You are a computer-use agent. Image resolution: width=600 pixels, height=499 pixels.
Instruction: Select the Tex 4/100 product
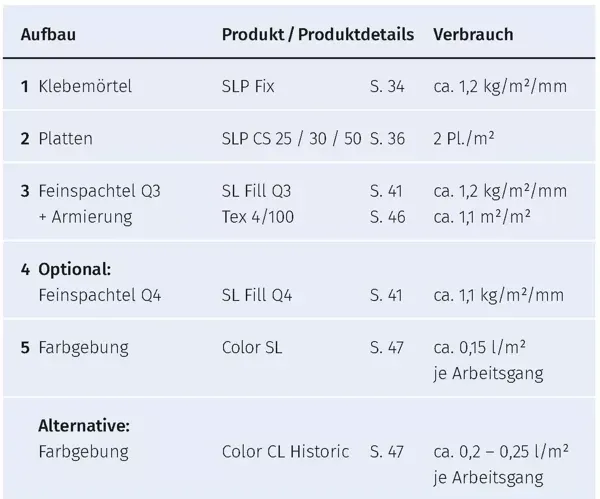click(x=258, y=217)
